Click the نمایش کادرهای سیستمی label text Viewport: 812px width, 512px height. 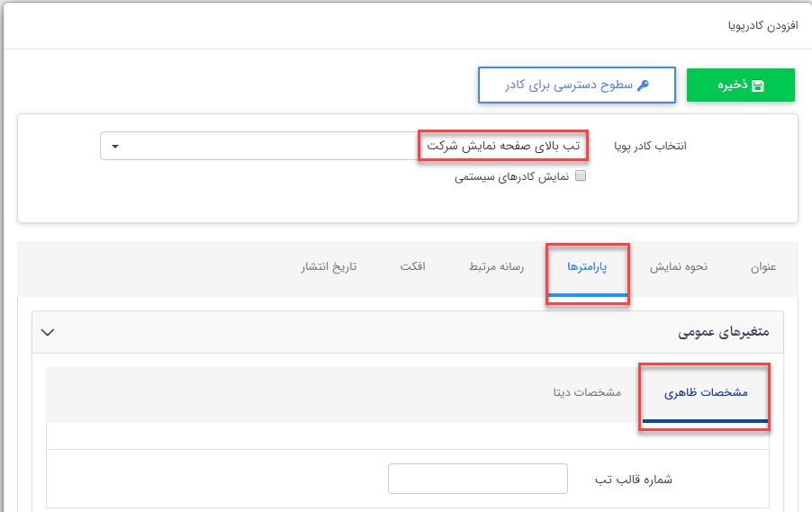[511, 177]
